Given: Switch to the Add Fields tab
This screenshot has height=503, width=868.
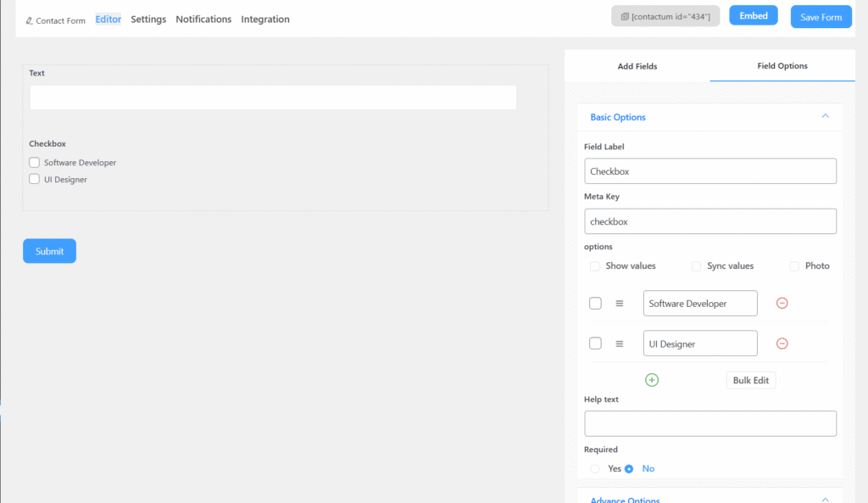Looking at the screenshot, I should point(637,66).
